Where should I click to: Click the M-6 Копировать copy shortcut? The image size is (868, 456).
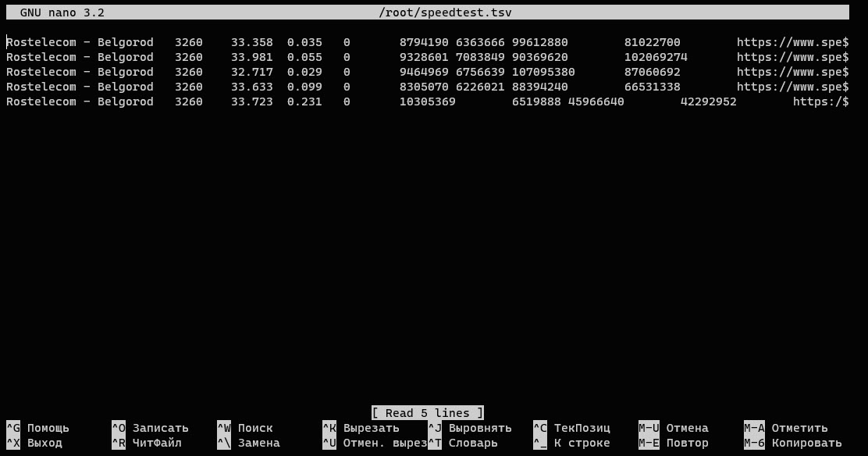pos(793,443)
